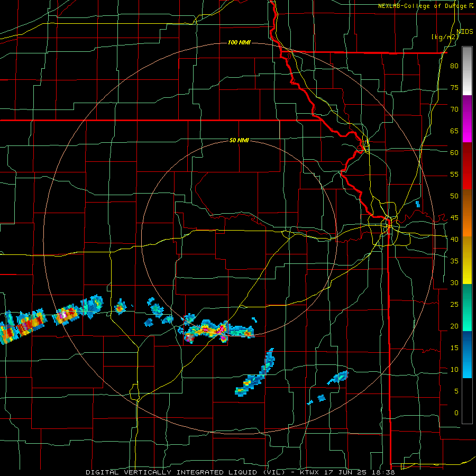Click the scale value 35
Image resolution: width=476 pixels, height=476 pixels.
[x=454, y=261]
